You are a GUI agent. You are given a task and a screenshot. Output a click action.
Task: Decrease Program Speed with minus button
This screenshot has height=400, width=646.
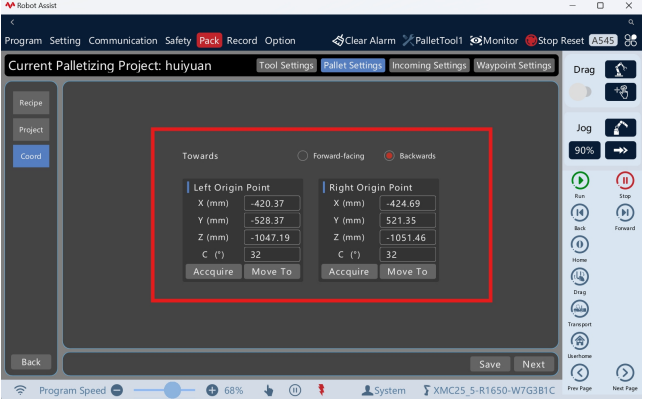(x=117, y=391)
